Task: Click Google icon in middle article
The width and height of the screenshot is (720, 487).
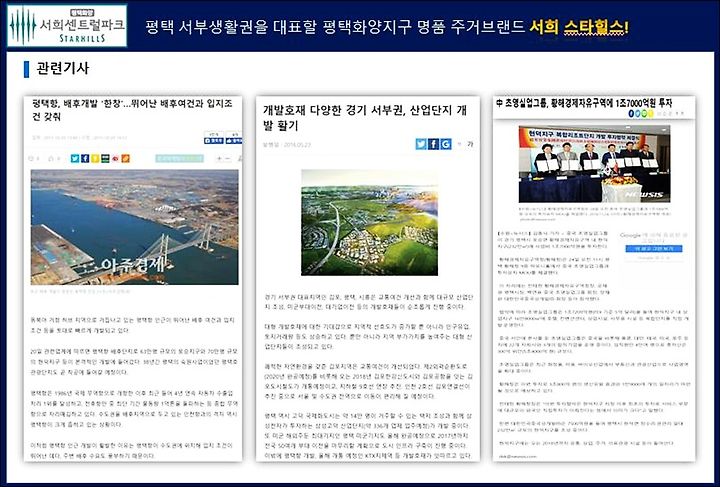Action: point(445,144)
